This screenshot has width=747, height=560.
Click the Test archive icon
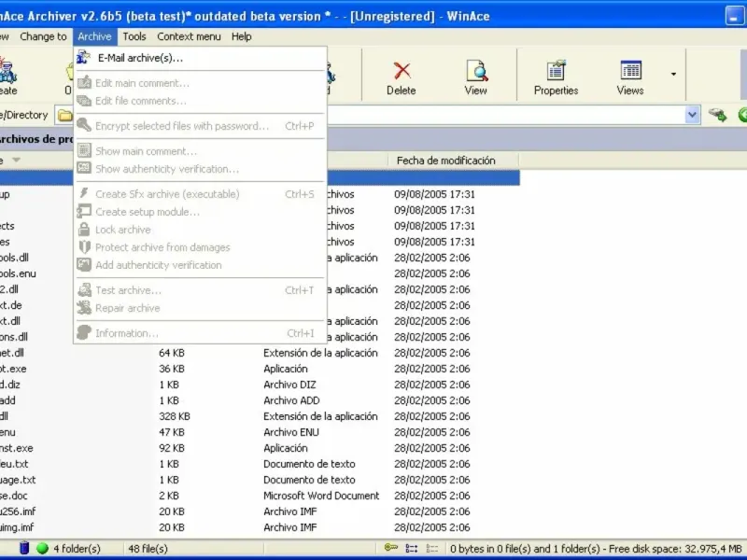pos(84,289)
